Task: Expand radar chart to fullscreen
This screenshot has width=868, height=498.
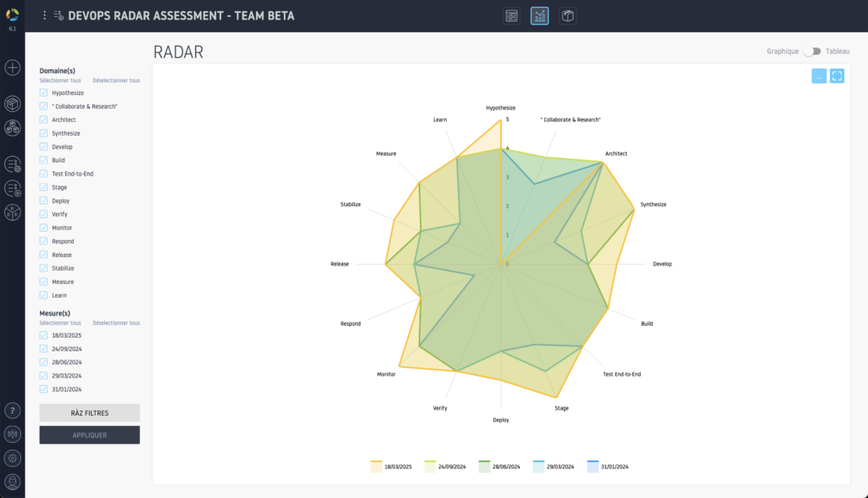Action: [837, 76]
